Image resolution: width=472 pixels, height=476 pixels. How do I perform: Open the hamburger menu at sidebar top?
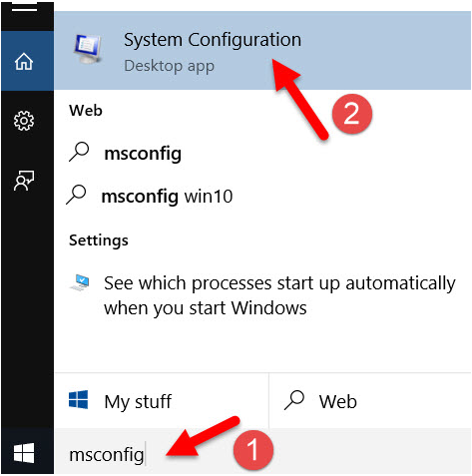[24, 8]
